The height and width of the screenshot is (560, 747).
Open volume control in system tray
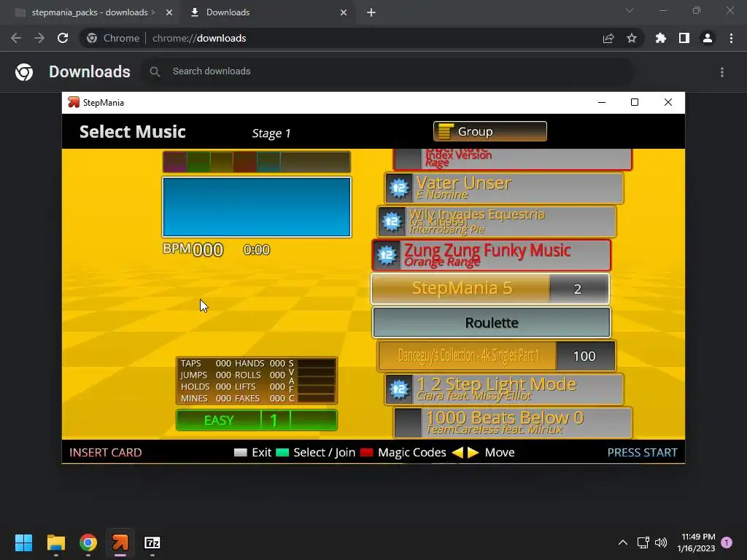pyautogui.click(x=661, y=542)
